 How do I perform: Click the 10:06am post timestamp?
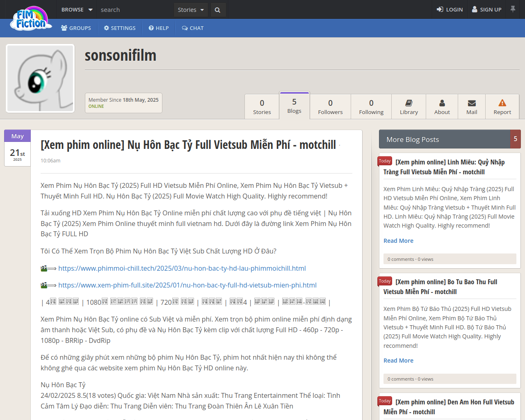tap(50, 161)
